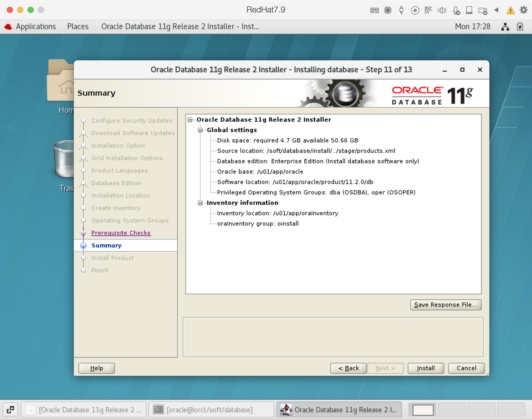532x419 pixels.
Task: Open the Places menu
Action: click(78, 27)
